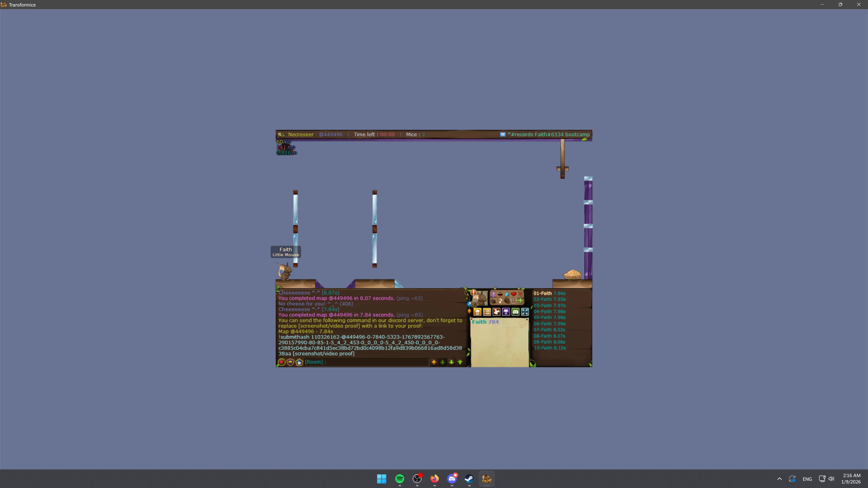Show hidden system tray icons chevron
Viewport: 868px width, 488px height.
(x=779, y=479)
